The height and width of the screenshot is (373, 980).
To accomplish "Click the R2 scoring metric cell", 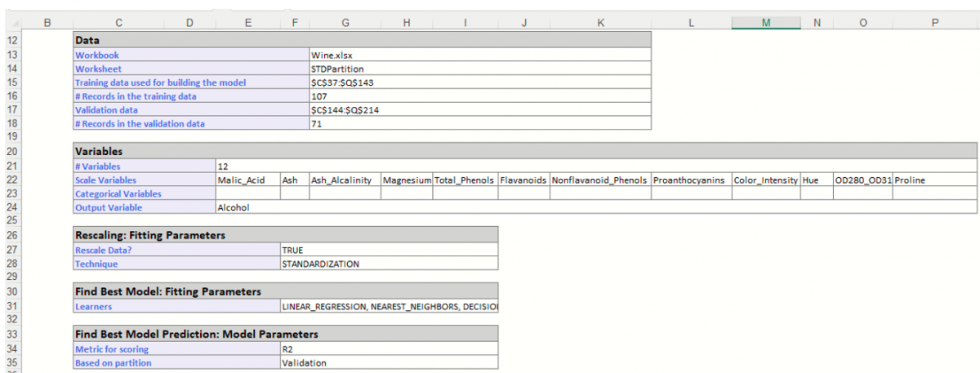I will coord(388,349).
